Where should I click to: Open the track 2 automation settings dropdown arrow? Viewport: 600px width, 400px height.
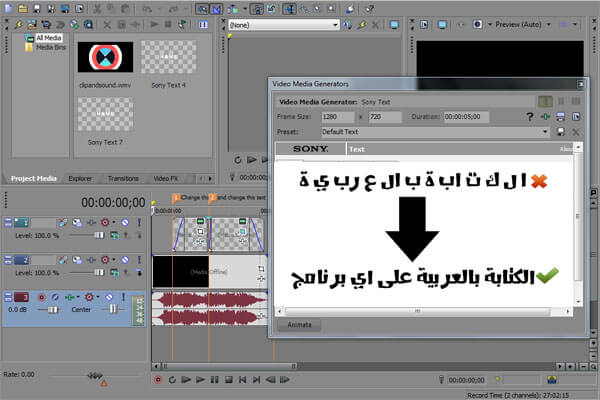coord(113,260)
